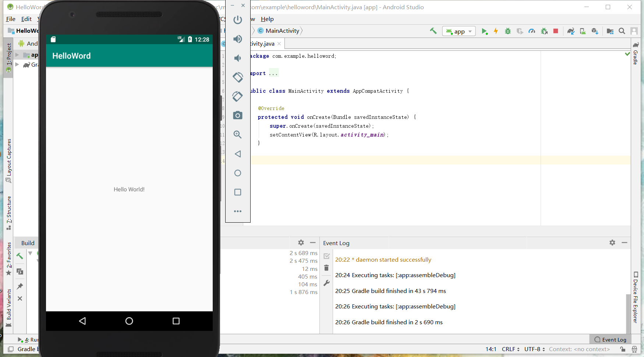This screenshot has height=357, width=644.
Task: Open Event Log wrench settings
Action: pos(326,283)
